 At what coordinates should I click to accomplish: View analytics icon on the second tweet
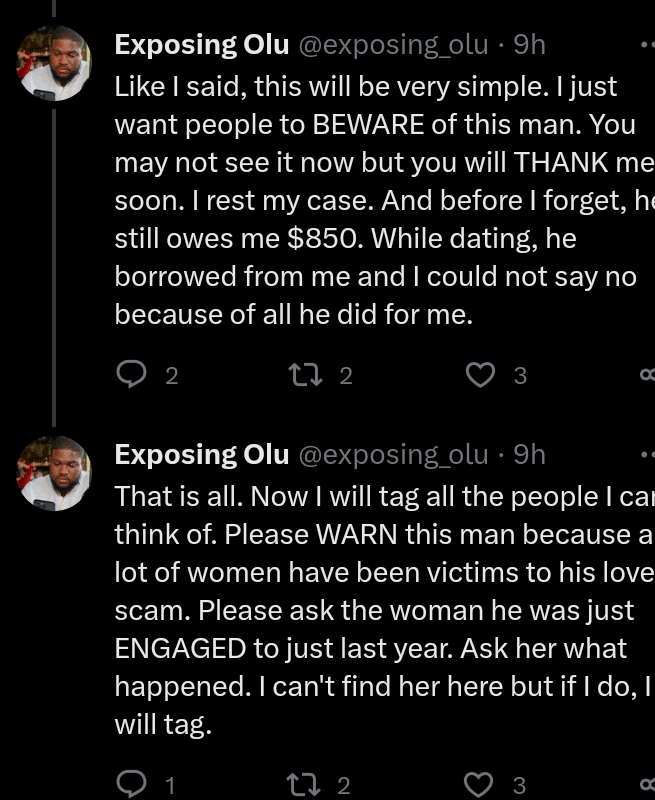point(647,785)
